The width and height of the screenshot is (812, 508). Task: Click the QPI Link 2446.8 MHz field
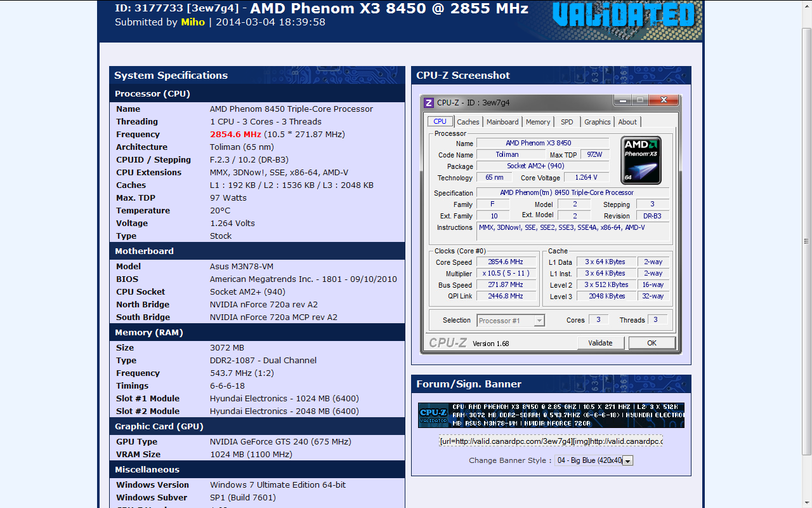[506, 296]
